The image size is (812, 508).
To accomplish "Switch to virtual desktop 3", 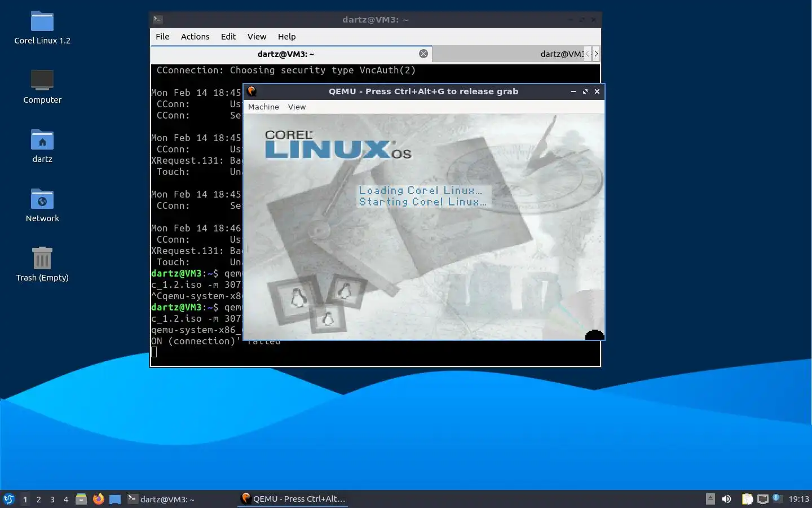I will coord(52,499).
